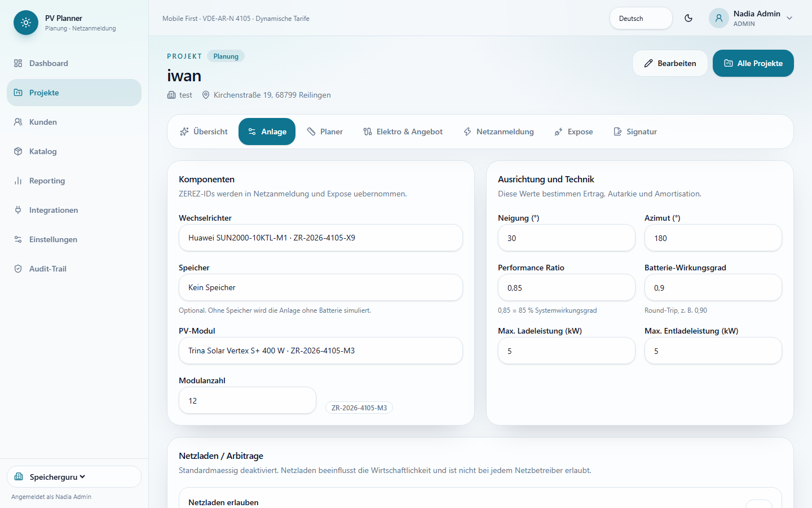Open the PV-Modul Trina Solar dropdown
Image resolution: width=812 pixels, height=508 pixels.
click(x=321, y=351)
